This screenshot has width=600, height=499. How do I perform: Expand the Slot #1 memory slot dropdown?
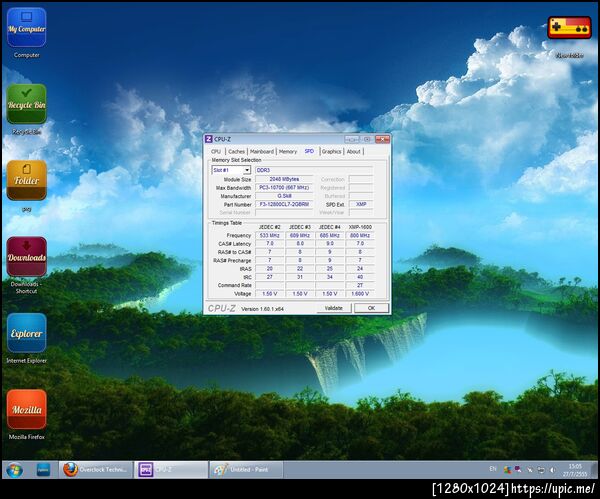[247, 170]
